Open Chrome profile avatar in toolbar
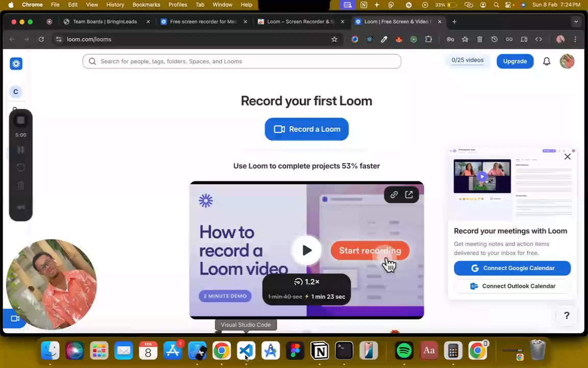The image size is (588, 368). click(560, 39)
